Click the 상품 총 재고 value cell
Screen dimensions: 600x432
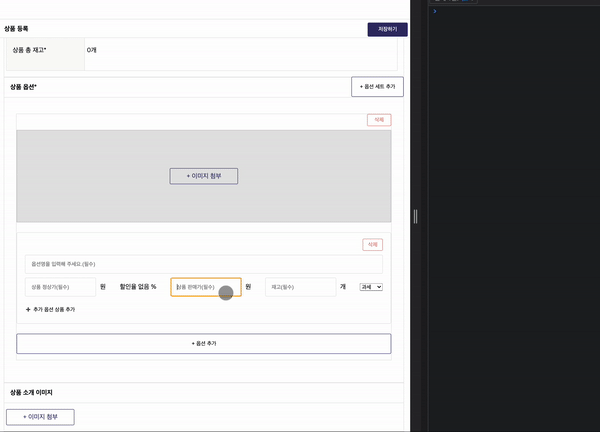240,50
